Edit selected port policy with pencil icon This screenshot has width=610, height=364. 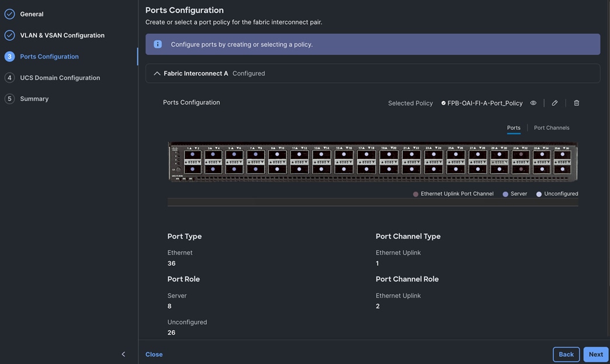[x=554, y=103]
